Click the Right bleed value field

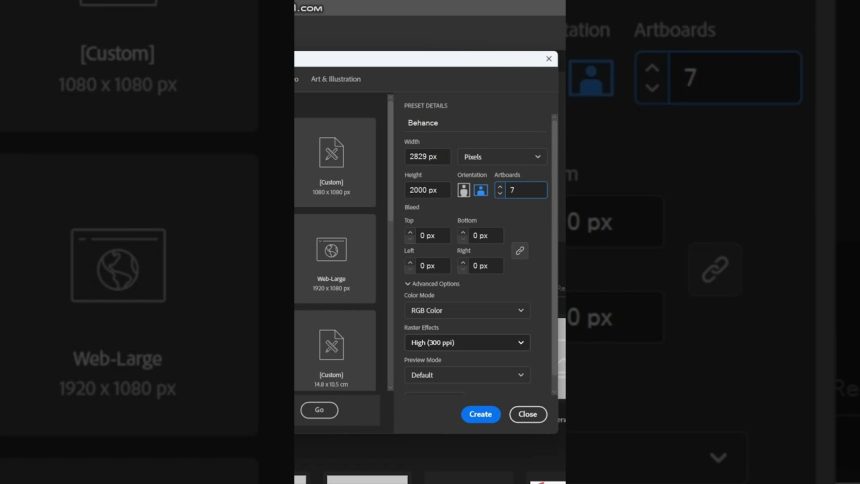[486, 266]
